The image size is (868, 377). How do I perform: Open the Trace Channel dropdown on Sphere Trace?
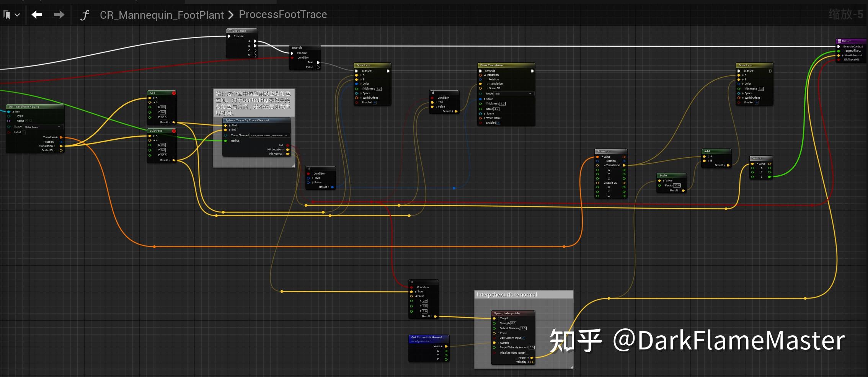pyautogui.click(x=269, y=135)
